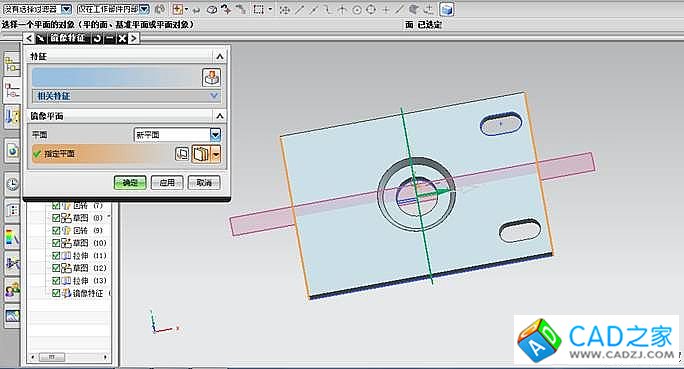Click the select feature icon in 特征 section
Screen dimensions: 684x369
tap(212, 77)
